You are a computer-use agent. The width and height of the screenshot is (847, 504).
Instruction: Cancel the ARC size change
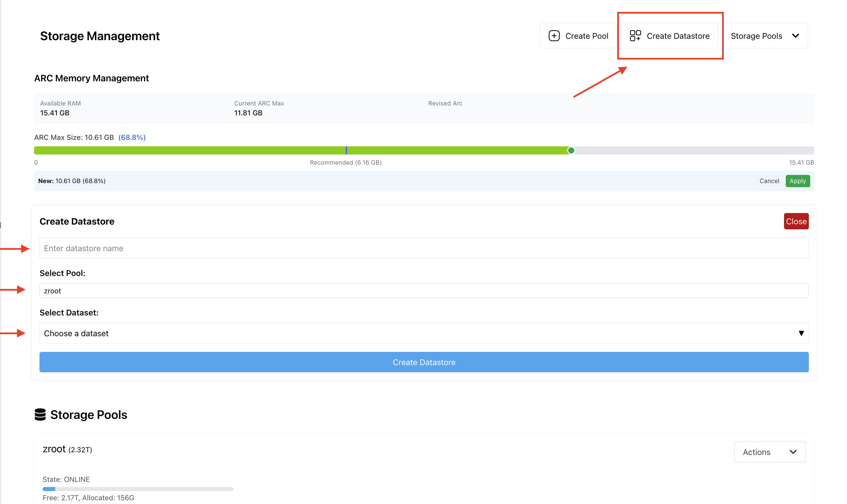[x=769, y=181]
